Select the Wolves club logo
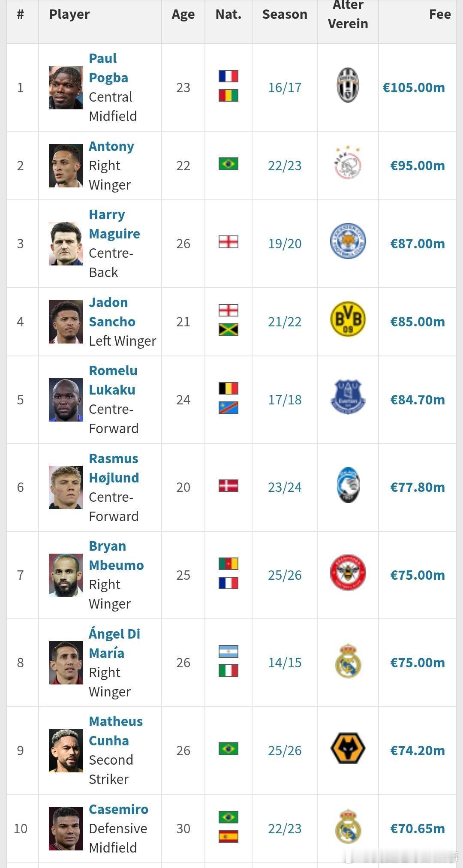Image resolution: width=463 pixels, height=868 pixels. (x=348, y=748)
